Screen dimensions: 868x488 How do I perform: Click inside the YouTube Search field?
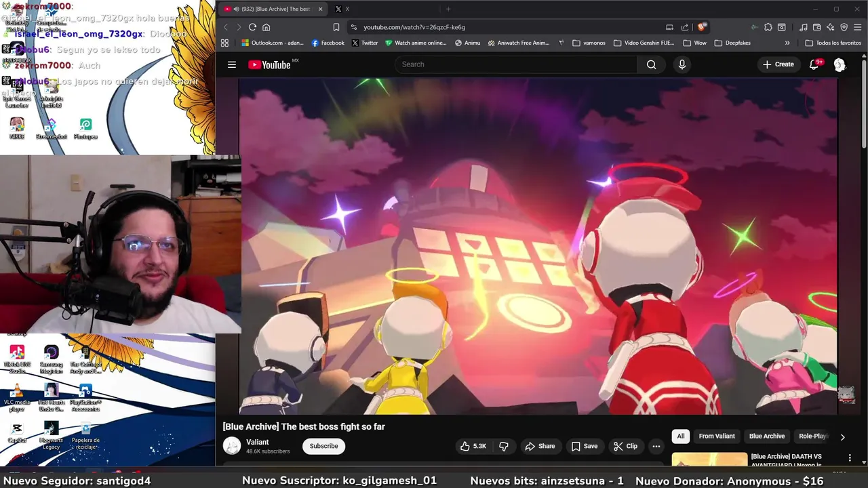coord(515,64)
